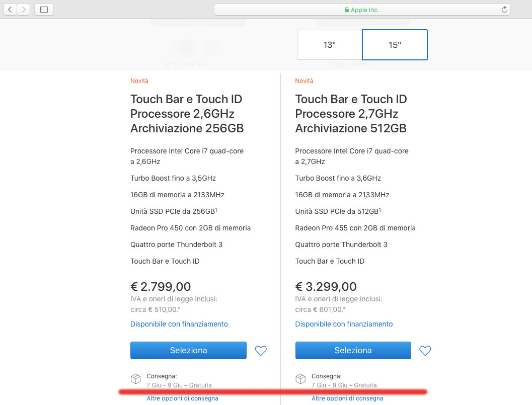Viewport: 532px width, 405px height.
Task: Click delivery box icon under 256GB model
Action: click(135, 378)
